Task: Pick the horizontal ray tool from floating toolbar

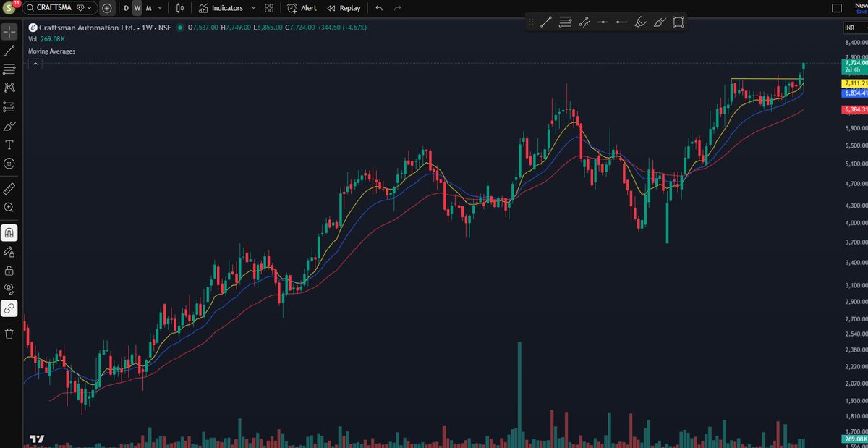Action: 621,22
